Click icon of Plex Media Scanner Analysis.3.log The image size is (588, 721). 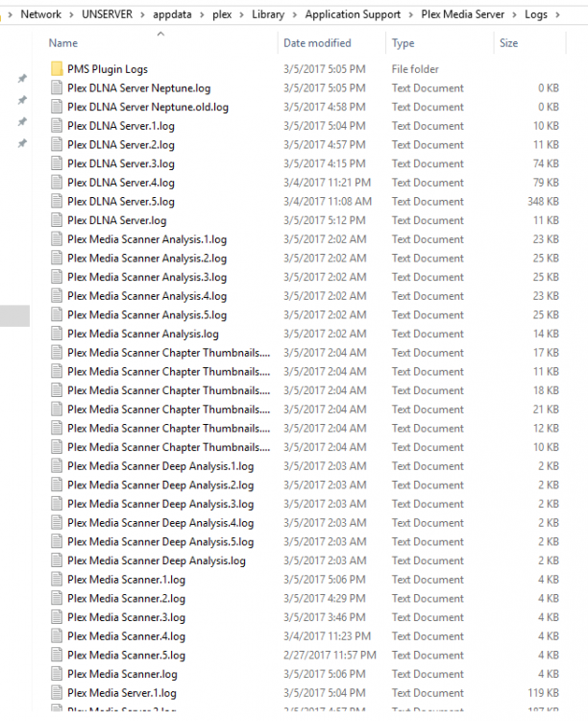57,277
